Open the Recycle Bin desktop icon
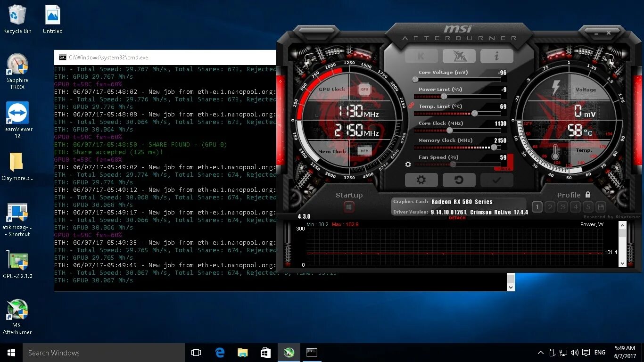 pyautogui.click(x=17, y=20)
